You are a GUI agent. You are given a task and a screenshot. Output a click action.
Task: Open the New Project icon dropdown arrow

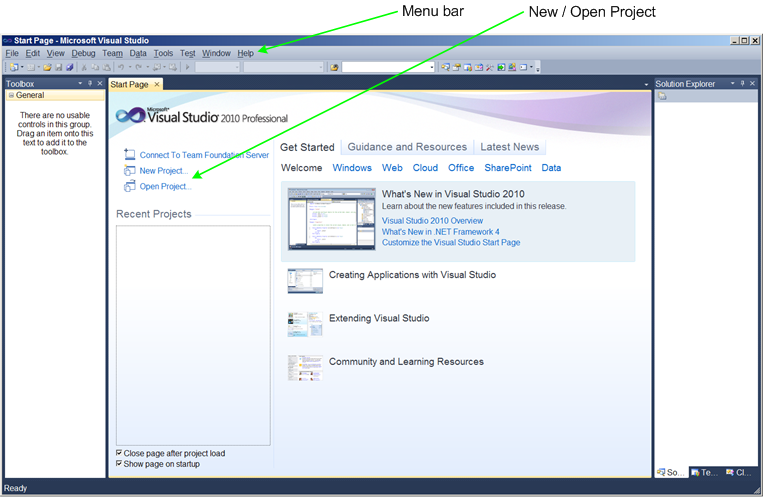[x=22, y=67]
